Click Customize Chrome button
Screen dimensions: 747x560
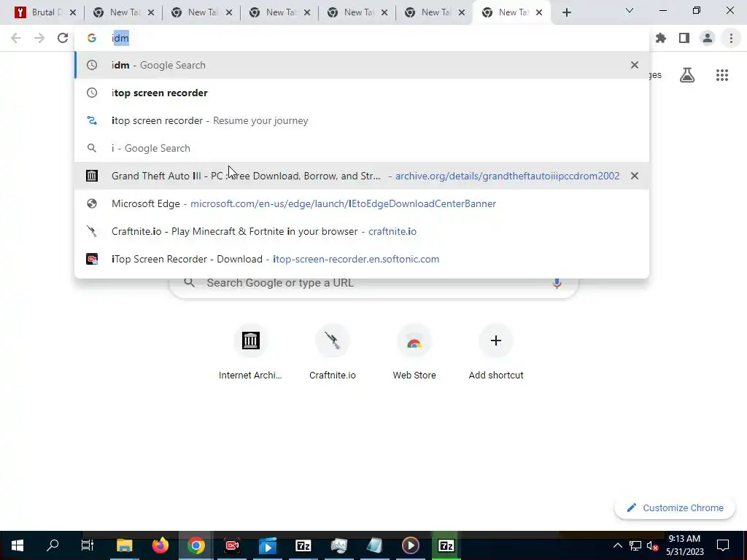point(675,507)
